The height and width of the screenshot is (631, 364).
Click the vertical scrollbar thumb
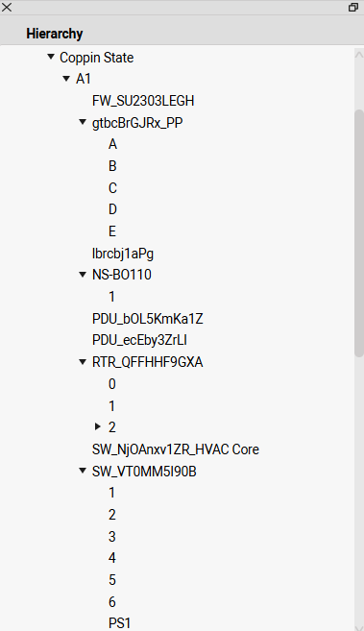(359, 232)
